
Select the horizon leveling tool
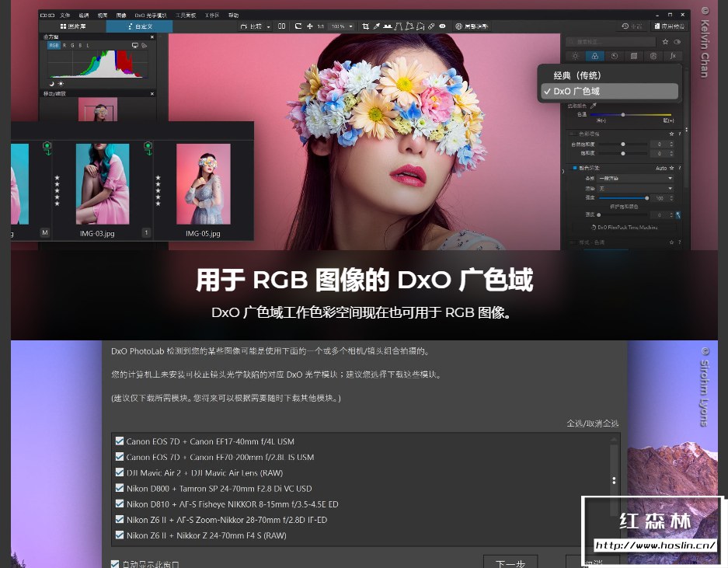(387, 26)
